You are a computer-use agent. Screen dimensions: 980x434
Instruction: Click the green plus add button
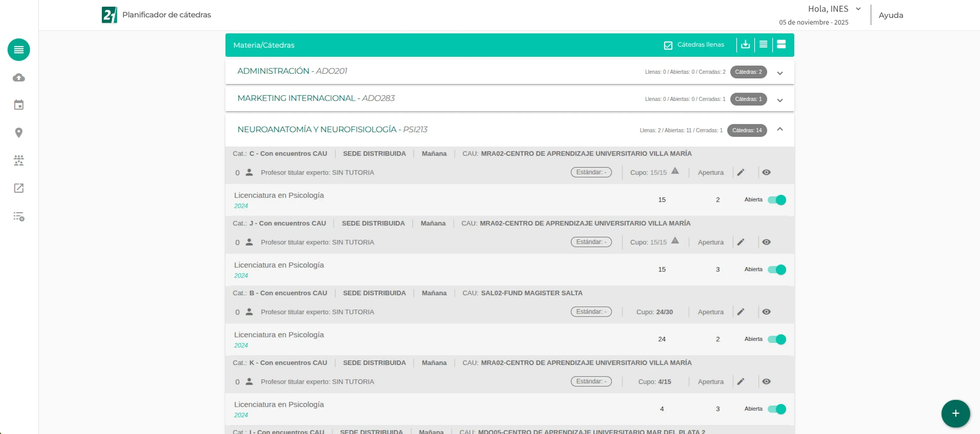pos(955,413)
